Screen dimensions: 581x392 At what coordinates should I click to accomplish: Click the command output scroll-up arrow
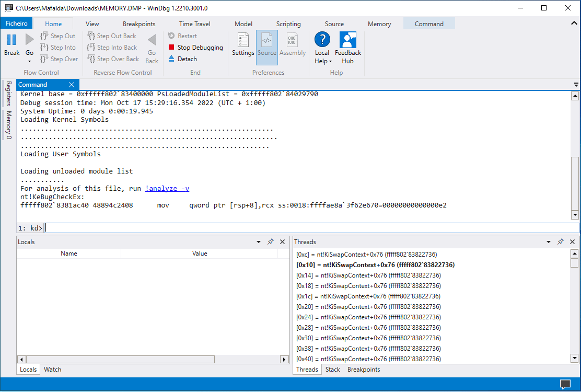(x=575, y=96)
